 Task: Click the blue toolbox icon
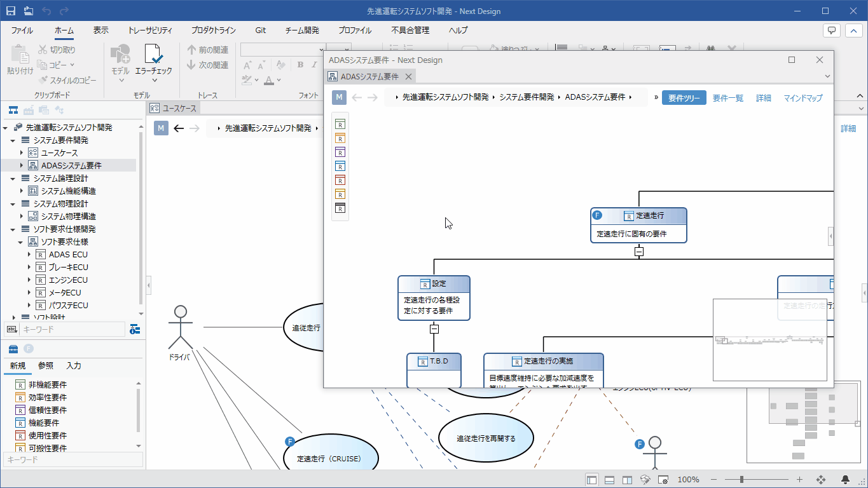click(x=12, y=348)
